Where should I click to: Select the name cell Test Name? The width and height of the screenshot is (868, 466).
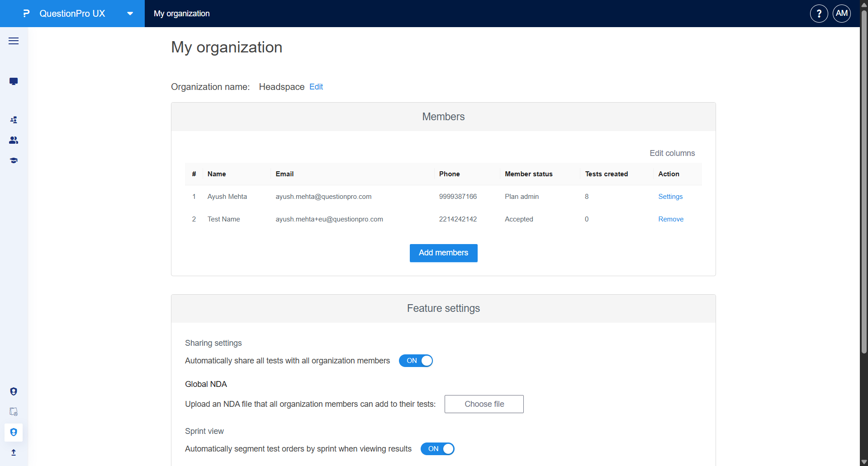224,219
